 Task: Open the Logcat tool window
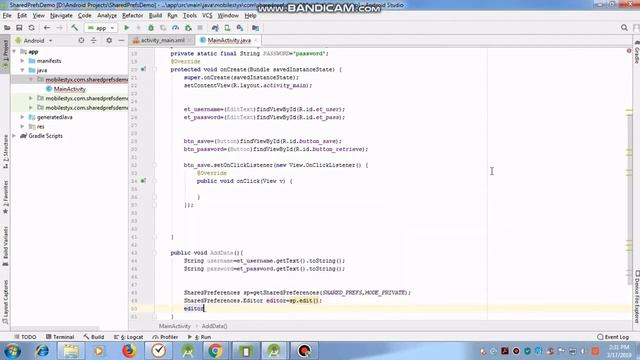pyautogui.click(x=129, y=337)
